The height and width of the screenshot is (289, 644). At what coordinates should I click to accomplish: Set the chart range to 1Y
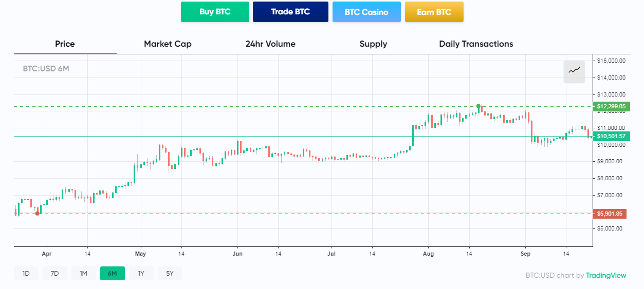click(141, 274)
